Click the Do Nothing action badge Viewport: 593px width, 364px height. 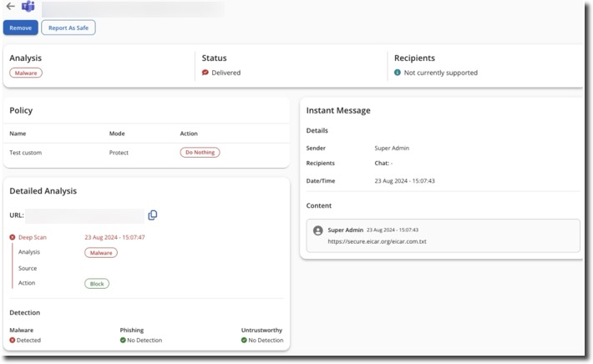(x=200, y=153)
